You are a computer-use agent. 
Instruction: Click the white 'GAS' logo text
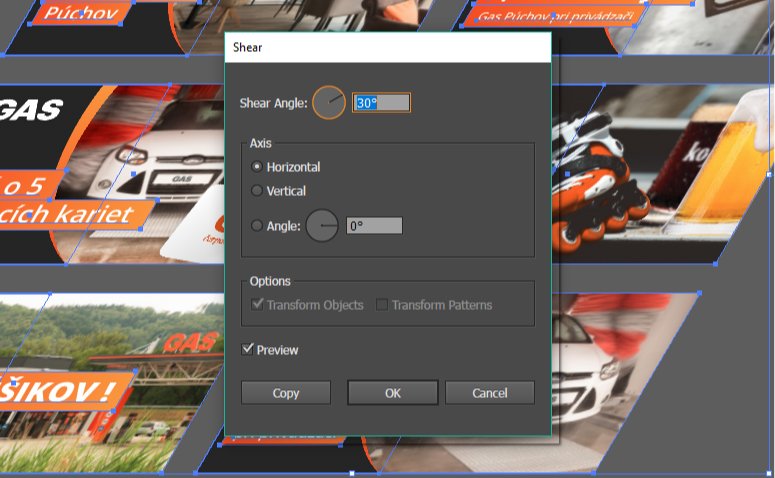[31, 110]
